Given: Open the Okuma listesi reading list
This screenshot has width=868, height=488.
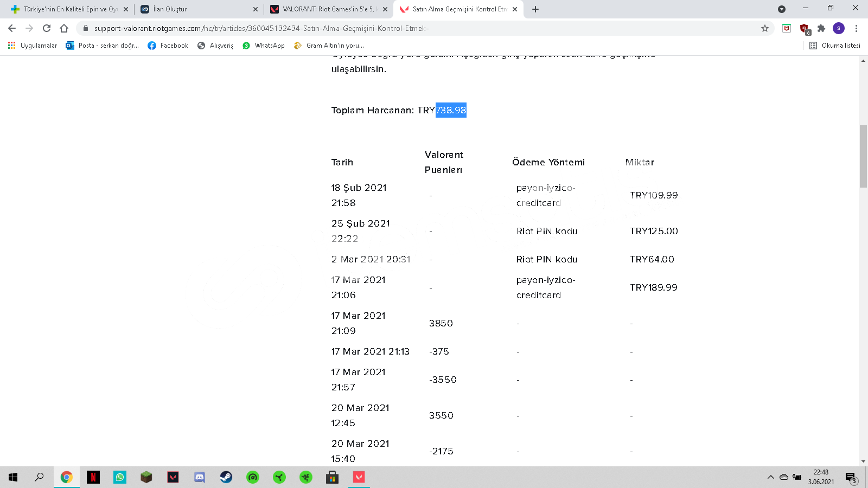Looking at the screenshot, I should [x=835, y=46].
